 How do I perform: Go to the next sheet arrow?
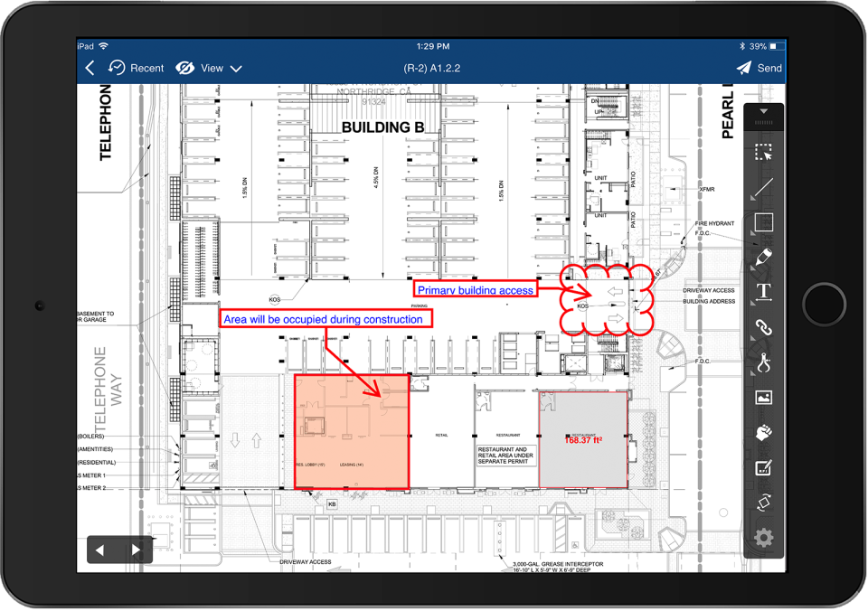[137, 550]
